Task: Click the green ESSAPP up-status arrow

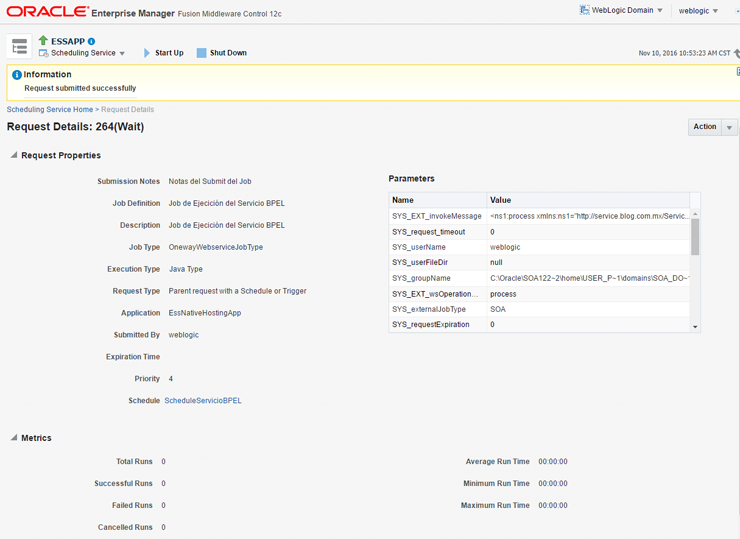Action: (x=43, y=41)
